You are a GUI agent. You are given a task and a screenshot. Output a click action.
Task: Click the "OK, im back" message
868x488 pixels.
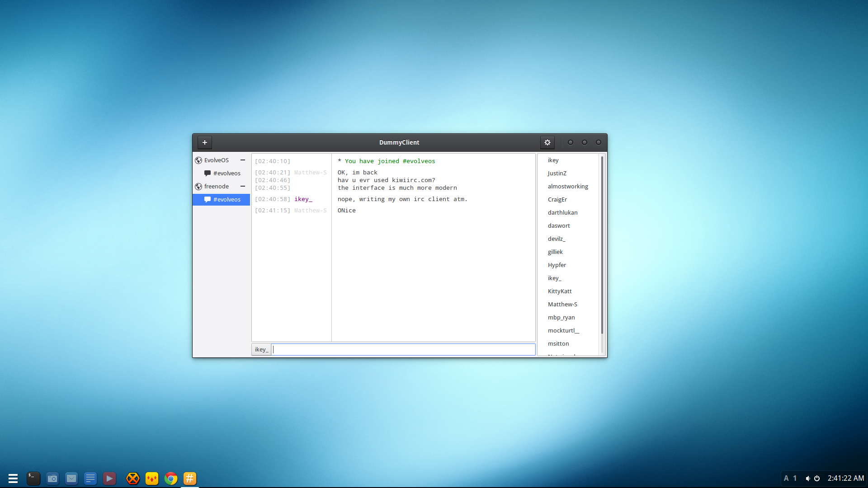[358, 173]
